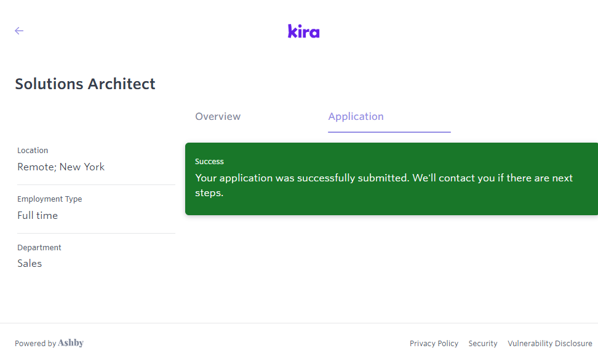Click the 'Full time' employment value

pos(38,215)
